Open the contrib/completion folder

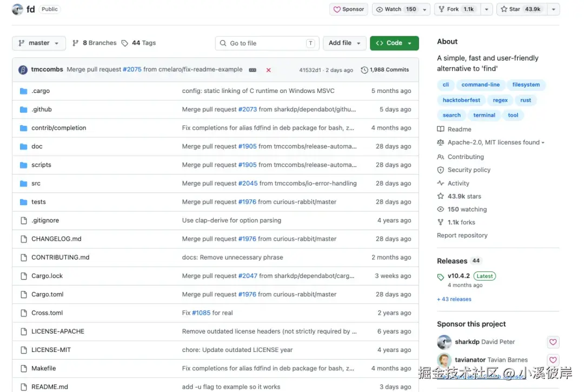click(58, 128)
